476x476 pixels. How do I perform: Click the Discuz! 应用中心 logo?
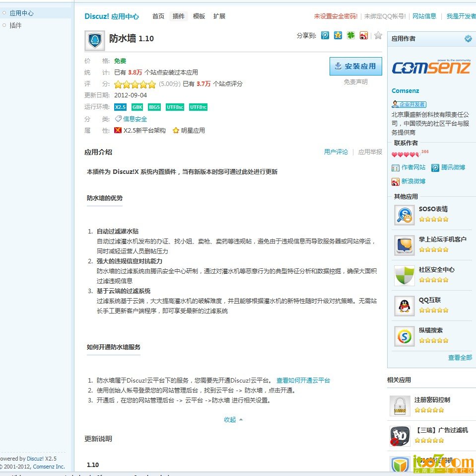[111, 16]
